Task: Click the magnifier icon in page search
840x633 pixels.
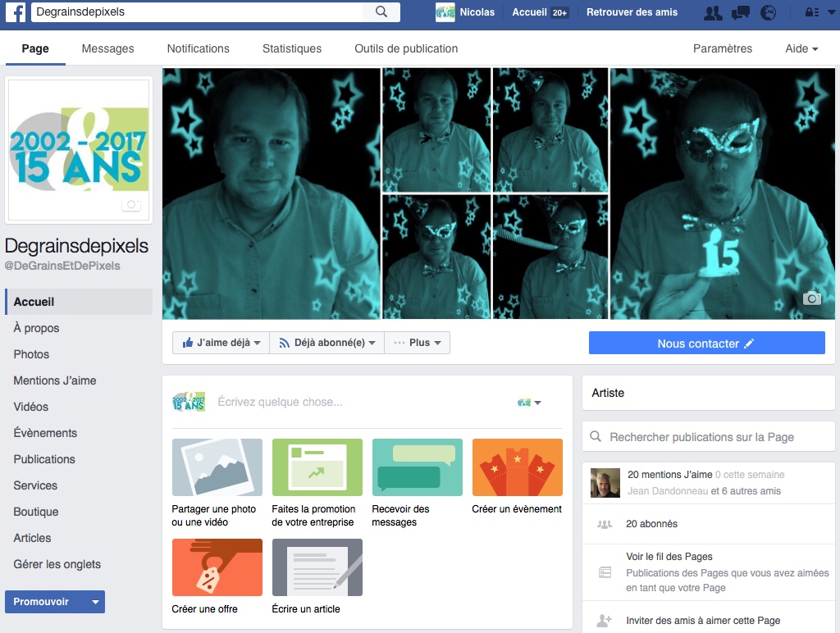Action: tap(596, 436)
